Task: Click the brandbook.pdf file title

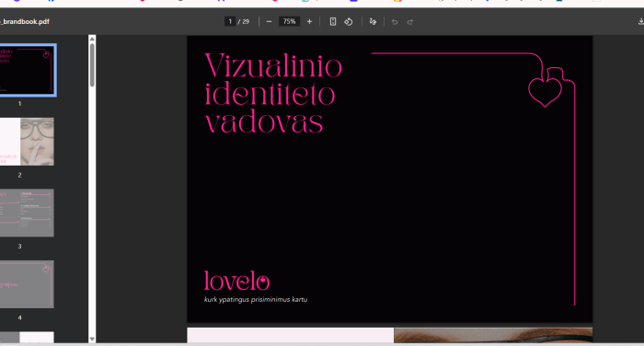Action: click(x=25, y=22)
